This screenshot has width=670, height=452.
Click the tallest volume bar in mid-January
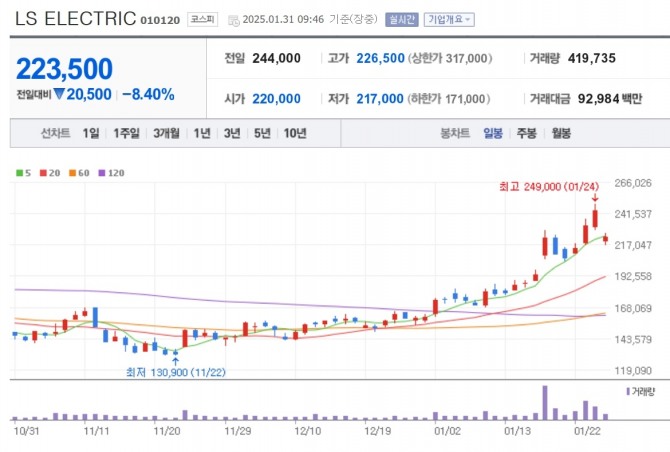545,403
